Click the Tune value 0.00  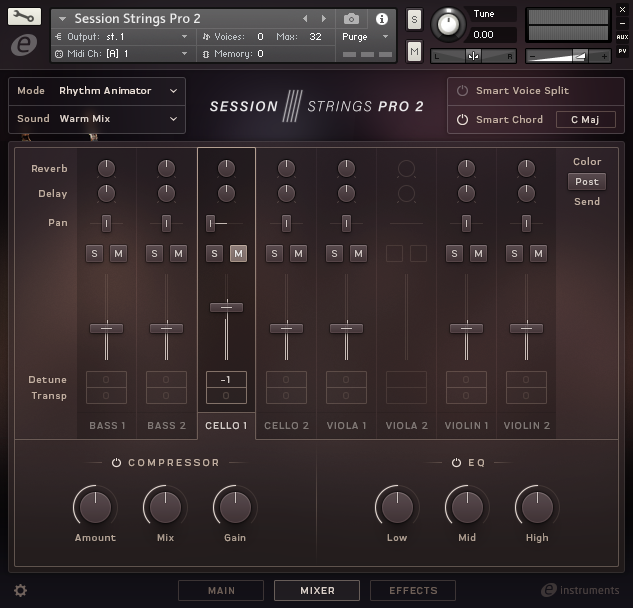click(x=483, y=35)
